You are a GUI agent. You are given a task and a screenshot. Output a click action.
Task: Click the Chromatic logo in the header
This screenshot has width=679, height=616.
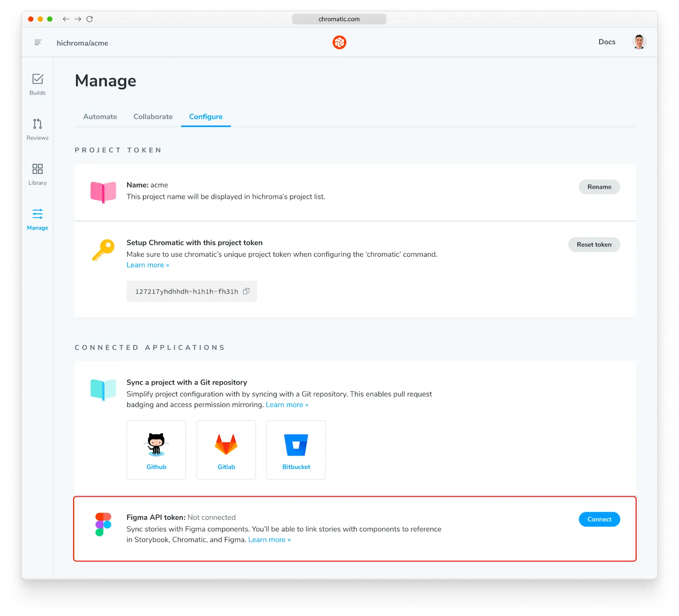coord(339,42)
